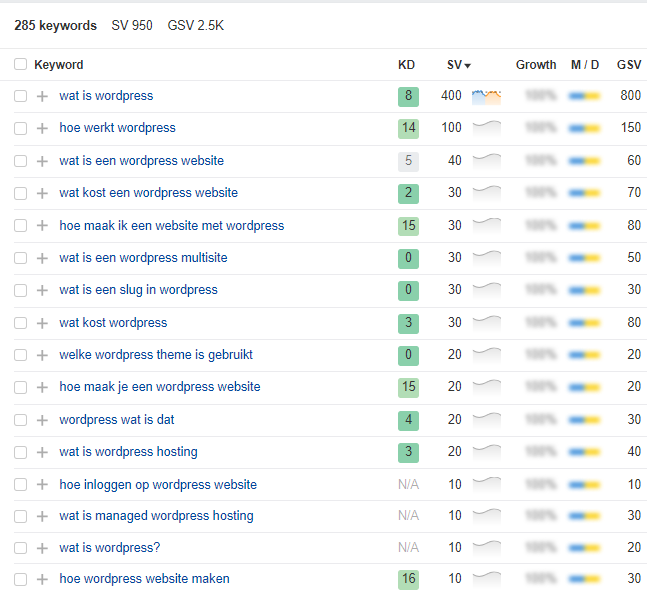Click GSV value 800 for 'wat is wordpress'

pos(630,96)
